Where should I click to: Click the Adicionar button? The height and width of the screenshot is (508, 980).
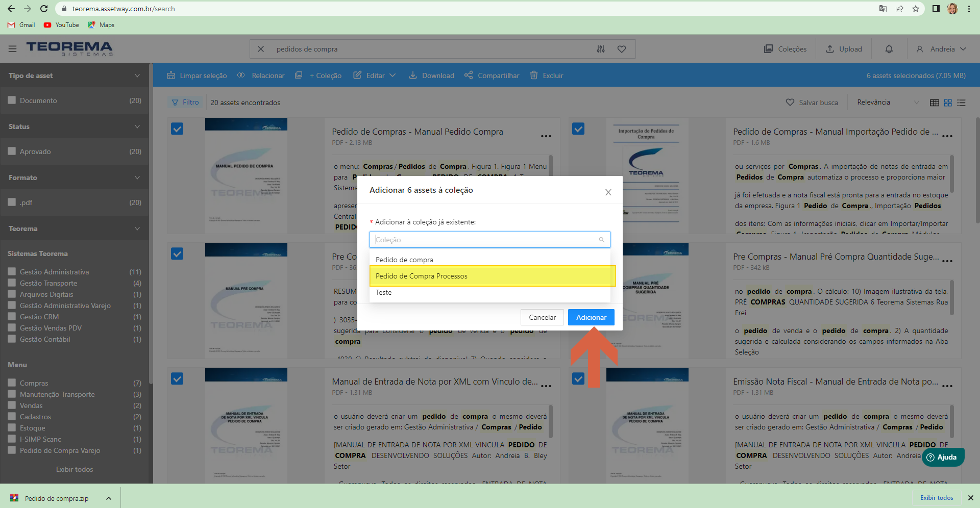point(591,317)
